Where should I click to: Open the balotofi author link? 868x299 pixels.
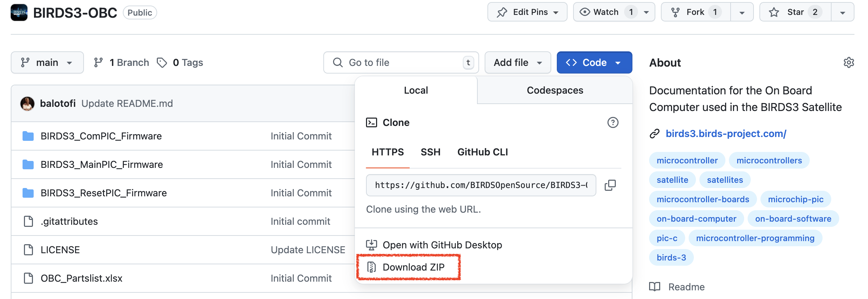tap(58, 103)
